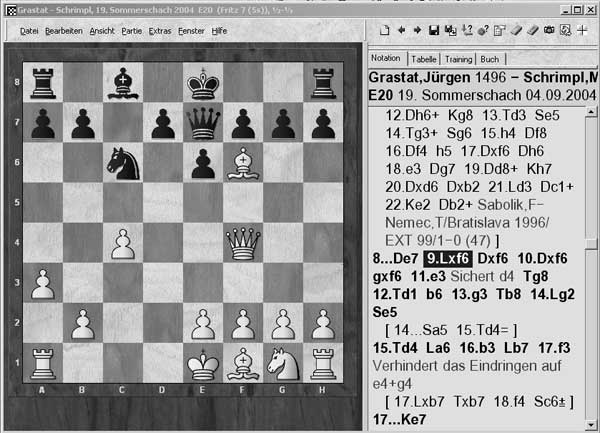Click the globe with question mark icon
The height and width of the screenshot is (433, 600).
482,30
